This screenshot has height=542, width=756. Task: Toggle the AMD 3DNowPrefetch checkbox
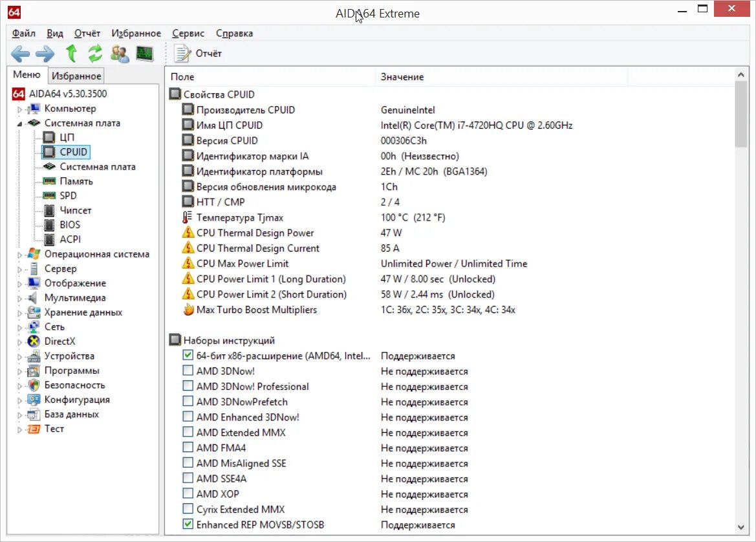pos(188,401)
